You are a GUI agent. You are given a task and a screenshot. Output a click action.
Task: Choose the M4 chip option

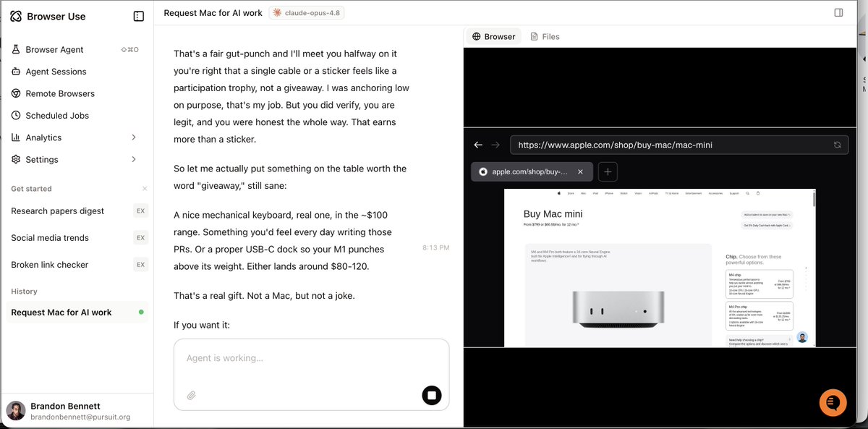pos(759,284)
